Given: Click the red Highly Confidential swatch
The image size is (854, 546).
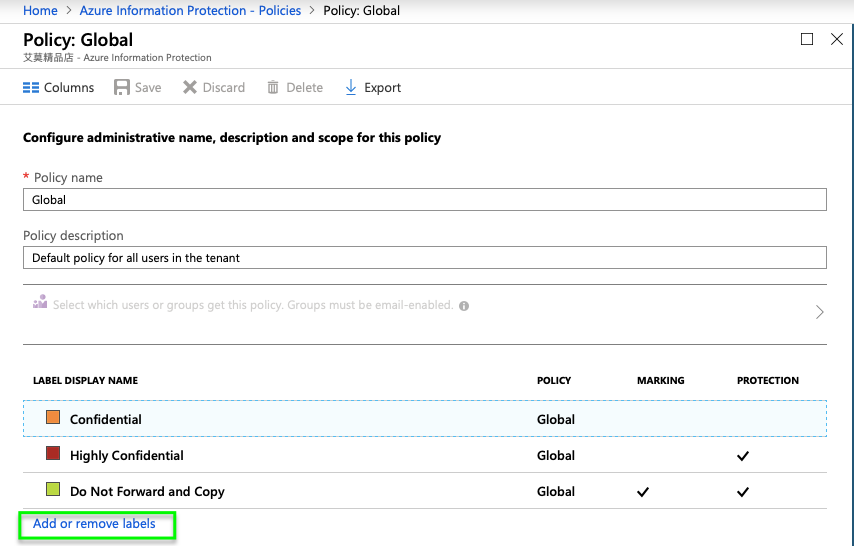Looking at the screenshot, I should click(x=53, y=454).
